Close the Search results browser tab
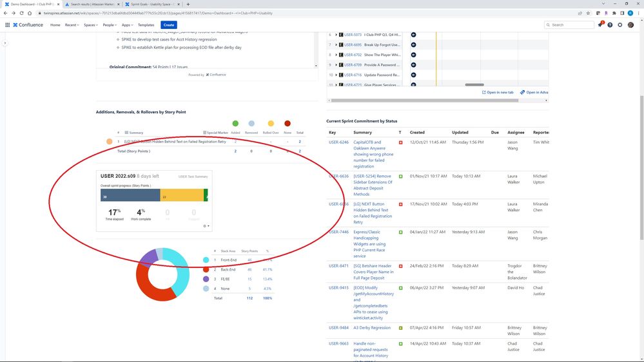The height and width of the screenshot is (362, 644). (x=118, y=4)
